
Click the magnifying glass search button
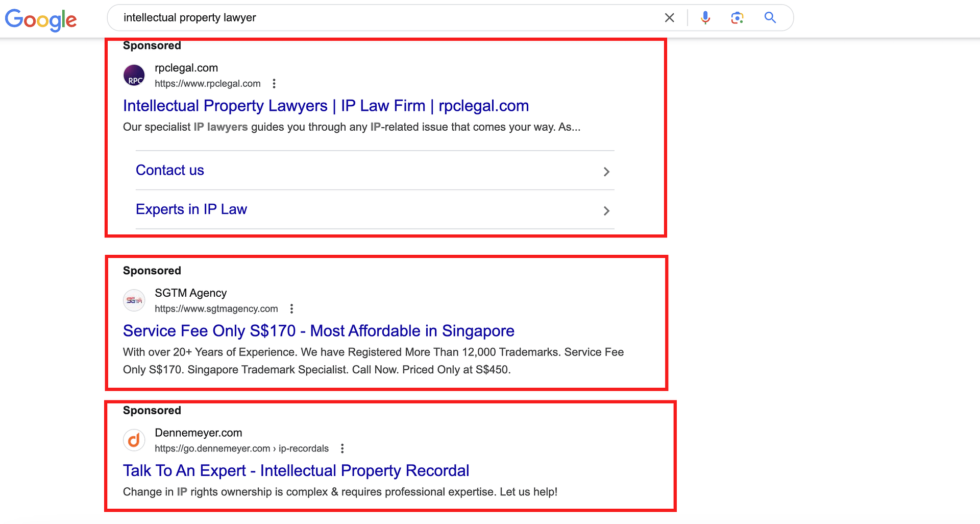[x=770, y=18]
